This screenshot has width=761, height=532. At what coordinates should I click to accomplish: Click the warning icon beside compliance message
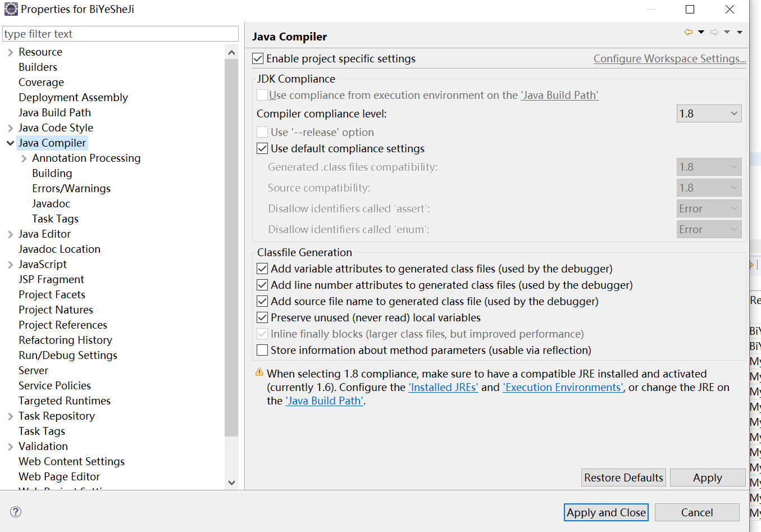259,372
